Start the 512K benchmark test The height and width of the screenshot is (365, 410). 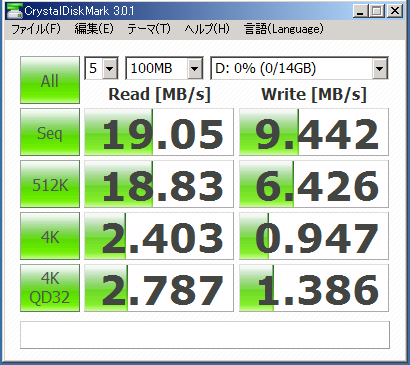[50, 184]
